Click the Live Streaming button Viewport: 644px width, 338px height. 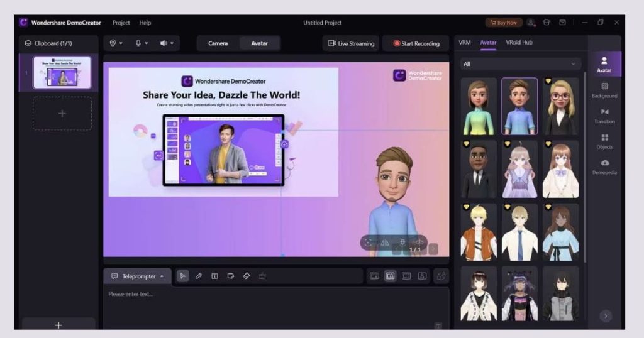coord(351,43)
